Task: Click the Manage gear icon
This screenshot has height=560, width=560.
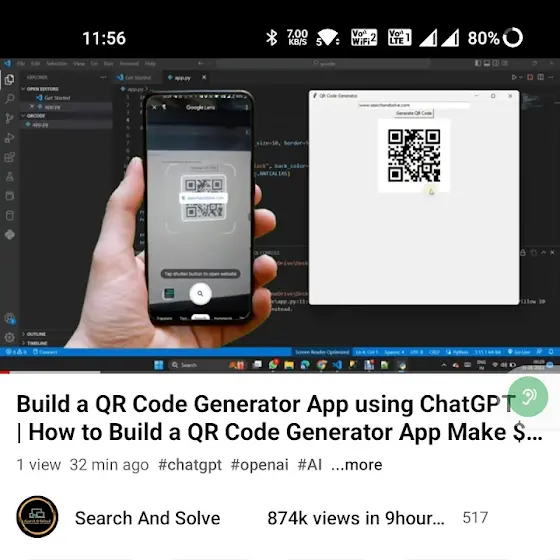Action: tap(10, 337)
